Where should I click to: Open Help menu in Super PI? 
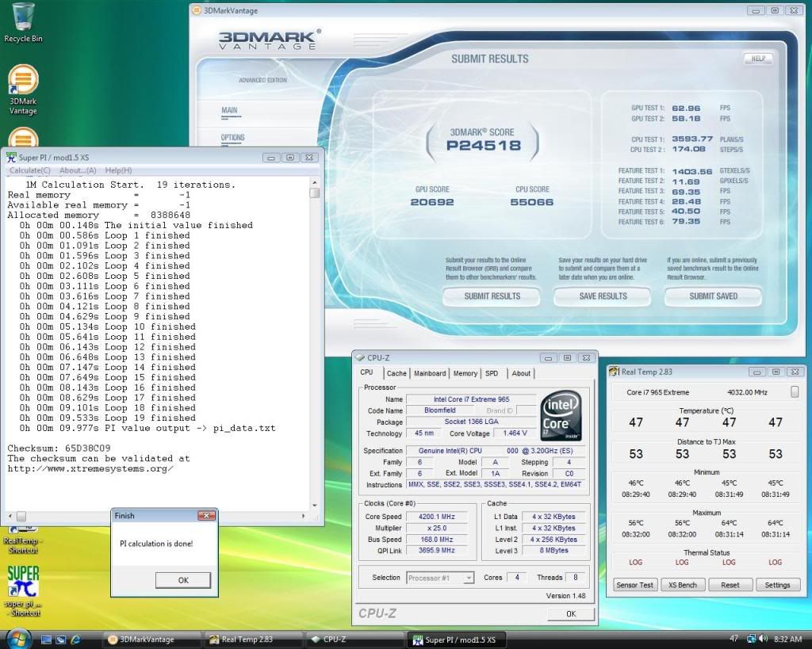pyautogui.click(x=118, y=170)
